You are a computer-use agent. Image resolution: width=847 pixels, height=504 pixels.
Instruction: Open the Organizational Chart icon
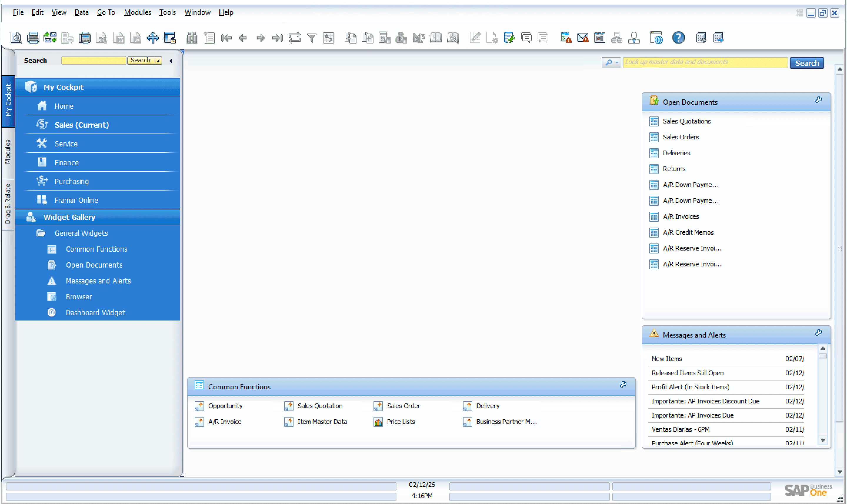coord(617,37)
